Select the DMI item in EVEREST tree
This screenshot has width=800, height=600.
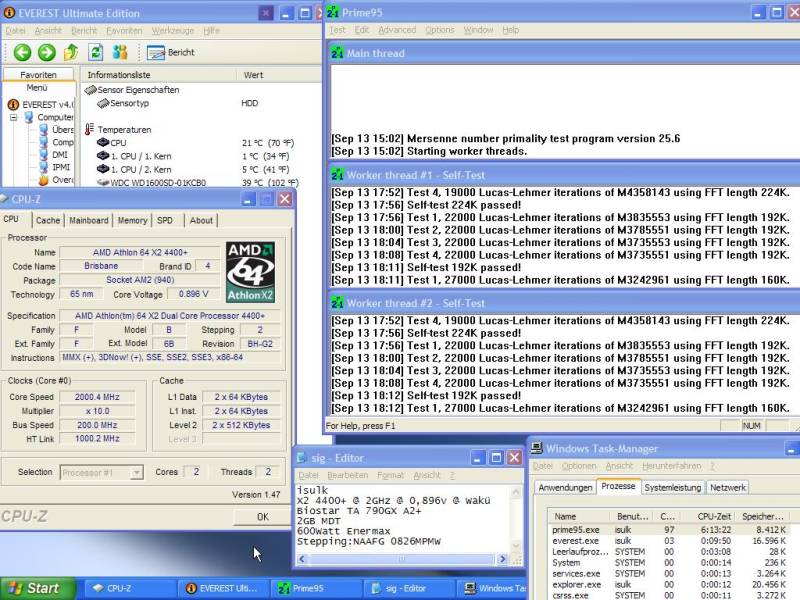pyautogui.click(x=54, y=155)
